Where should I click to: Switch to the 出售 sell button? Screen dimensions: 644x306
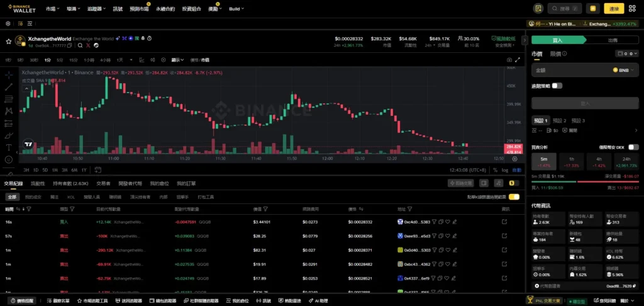(613, 40)
